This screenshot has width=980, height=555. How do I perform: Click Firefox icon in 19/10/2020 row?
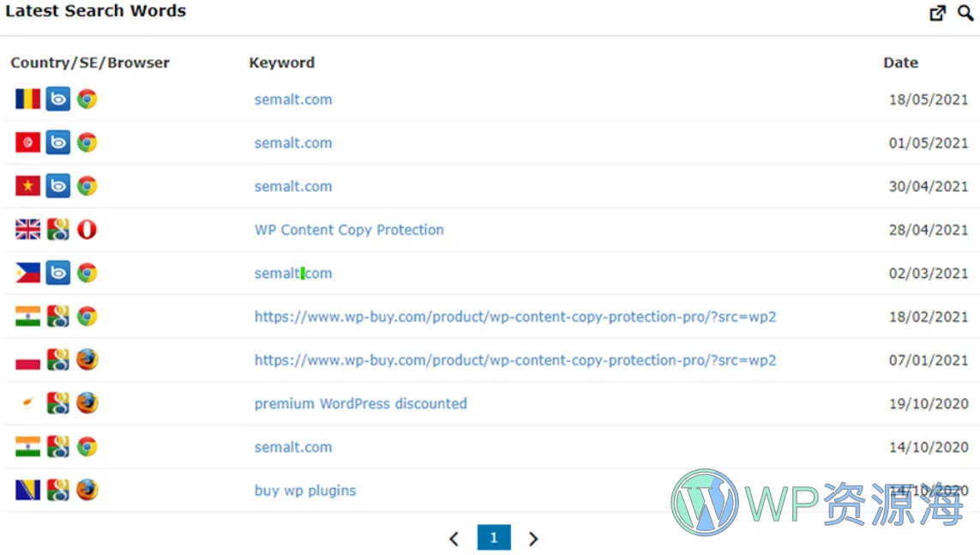click(87, 403)
